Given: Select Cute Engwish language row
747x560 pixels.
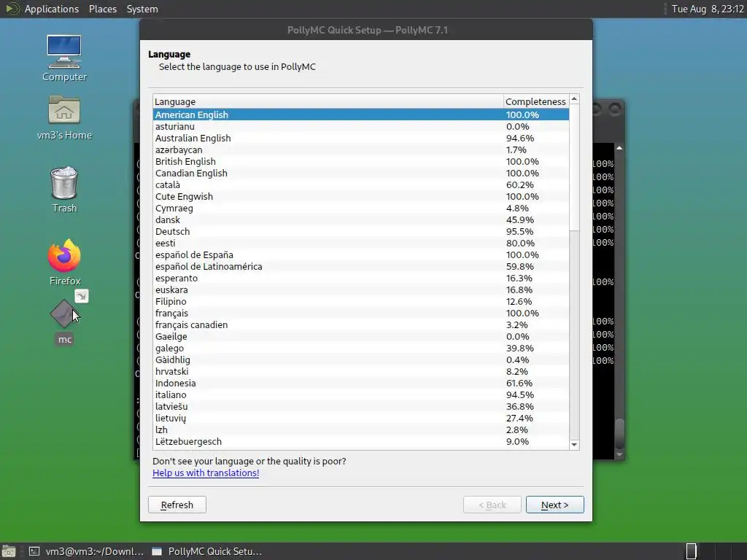Looking at the screenshot, I should point(361,196).
